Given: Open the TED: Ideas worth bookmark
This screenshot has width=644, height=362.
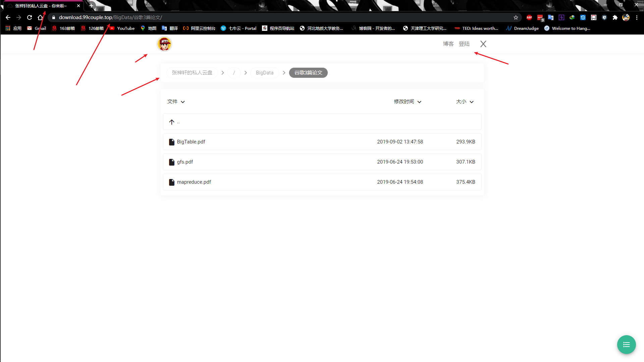Looking at the screenshot, I should coord(476,28).
